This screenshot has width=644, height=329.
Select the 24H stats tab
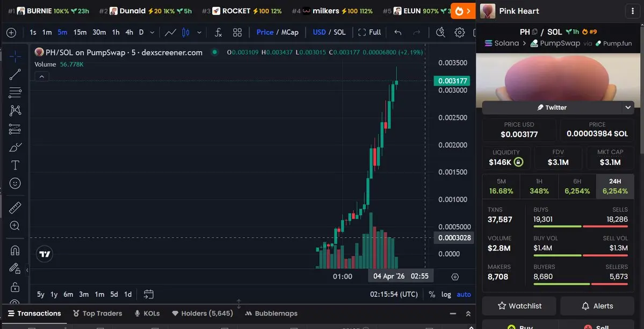(615, 187)
